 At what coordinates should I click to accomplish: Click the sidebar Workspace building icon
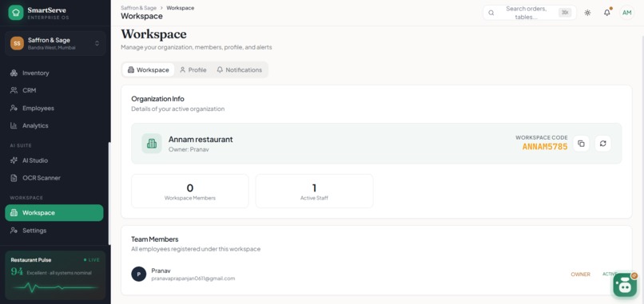(x=14, y=213)
